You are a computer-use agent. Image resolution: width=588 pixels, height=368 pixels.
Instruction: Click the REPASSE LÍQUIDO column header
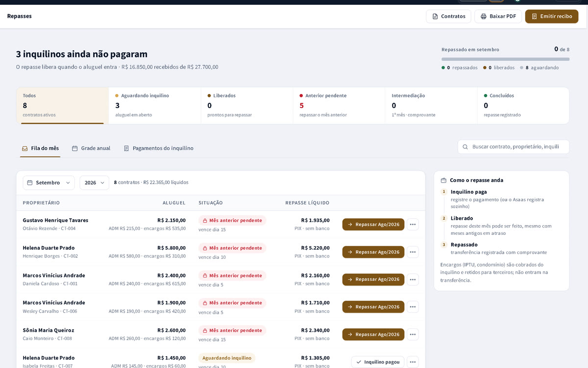pos(307,203)
